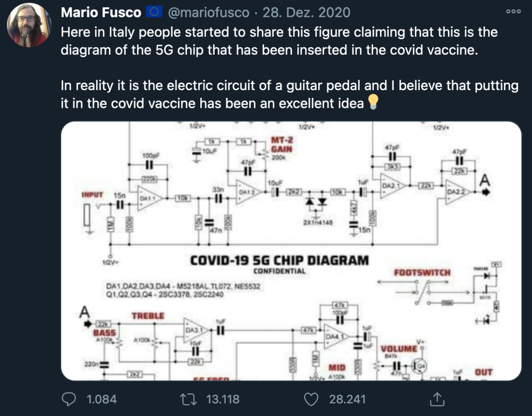This screenshot has width=532, height=416.
Task: Click the 1.084 reply count
Action: tap(102, 399)
